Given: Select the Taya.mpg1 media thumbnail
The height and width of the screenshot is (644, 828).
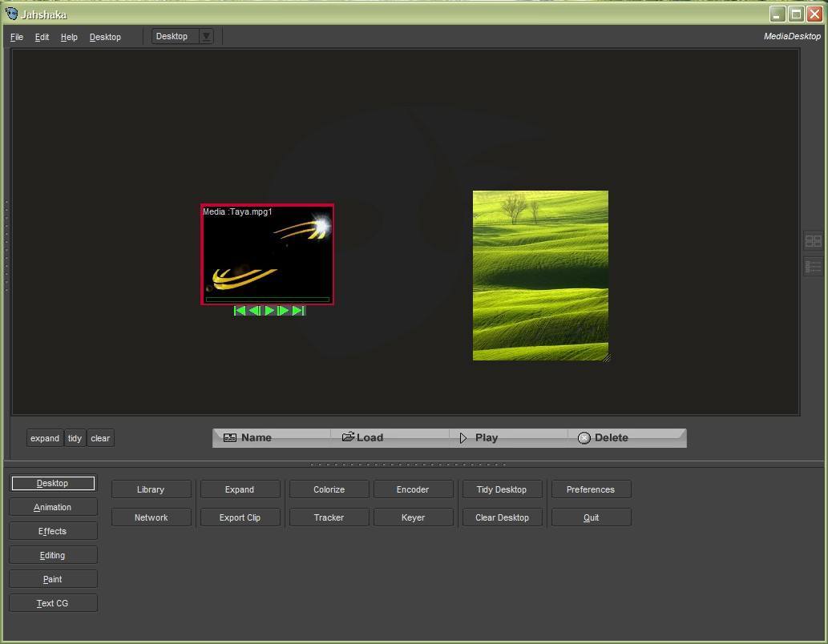Looking at the screenshot, I should (267, 254).
